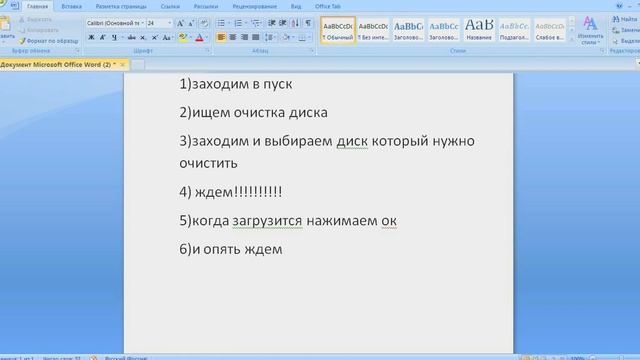Align text right
640x360 pixels.
click(244, 38)
